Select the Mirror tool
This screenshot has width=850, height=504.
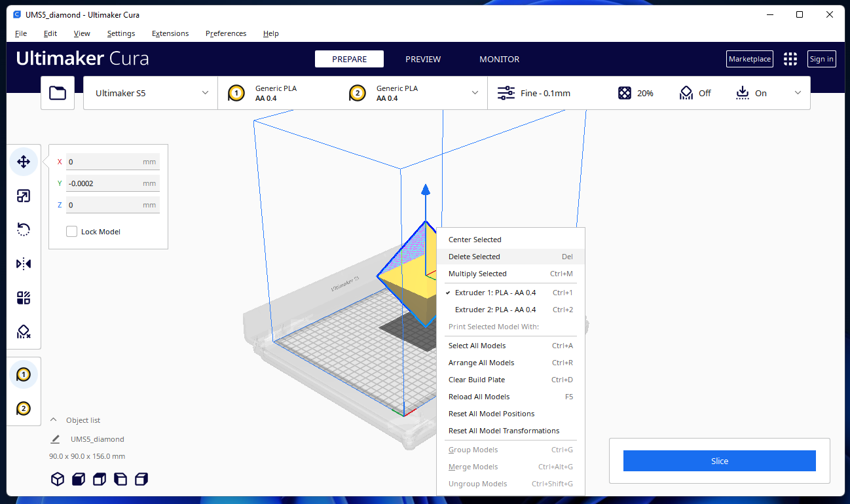coord(24,264)
